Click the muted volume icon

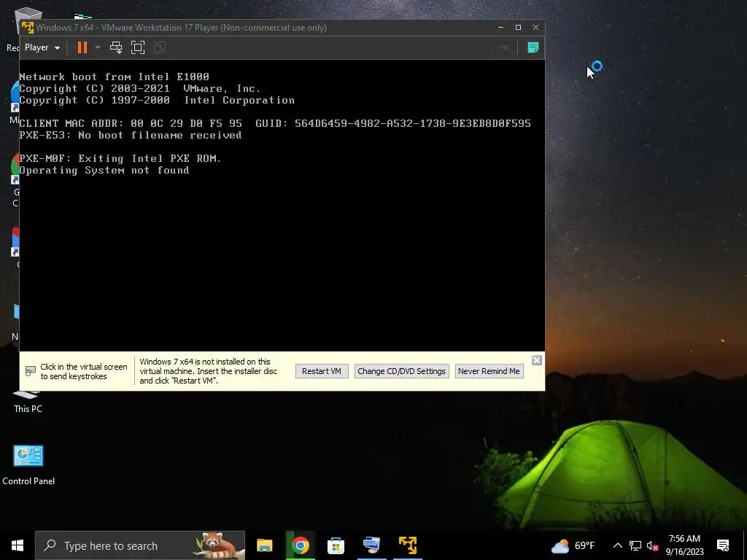653,545
